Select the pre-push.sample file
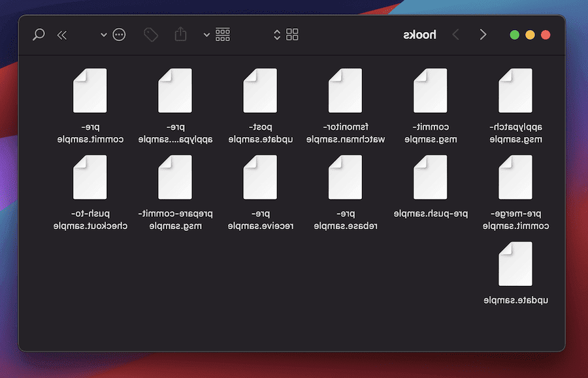The image size is (588, 378). point(430,178)
